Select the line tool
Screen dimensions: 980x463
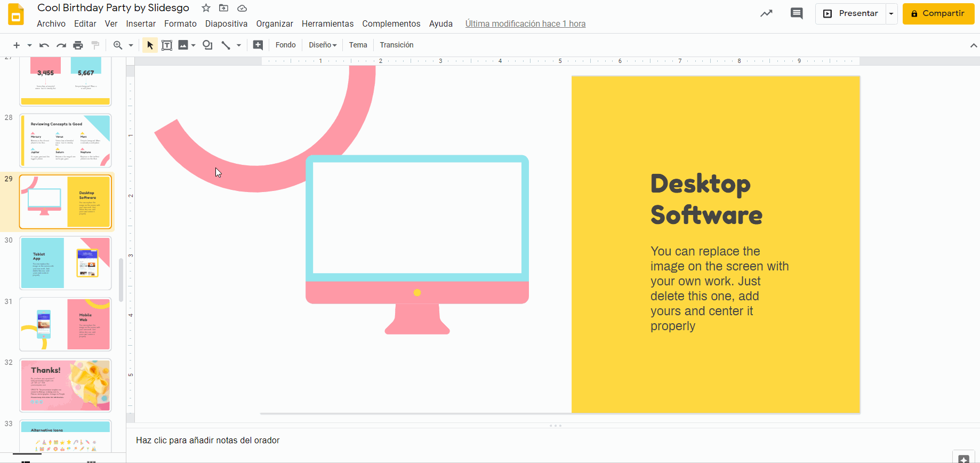(x=226, y=45)
